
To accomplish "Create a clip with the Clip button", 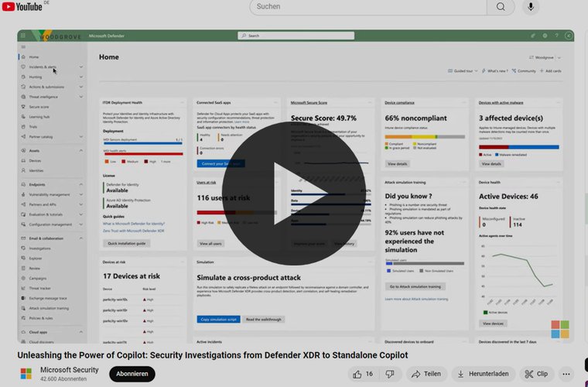I will 536,374.
